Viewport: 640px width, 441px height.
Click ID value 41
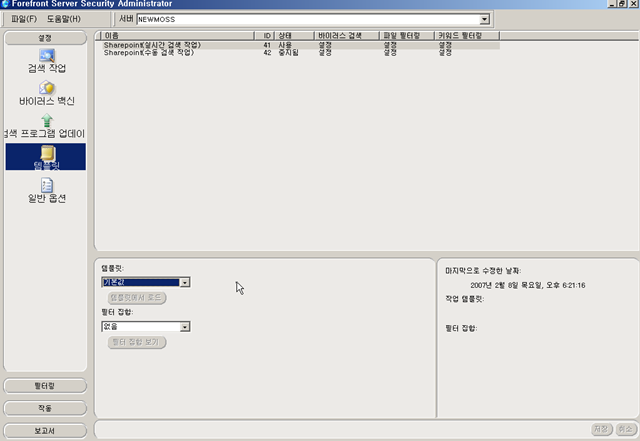(267, 45)
